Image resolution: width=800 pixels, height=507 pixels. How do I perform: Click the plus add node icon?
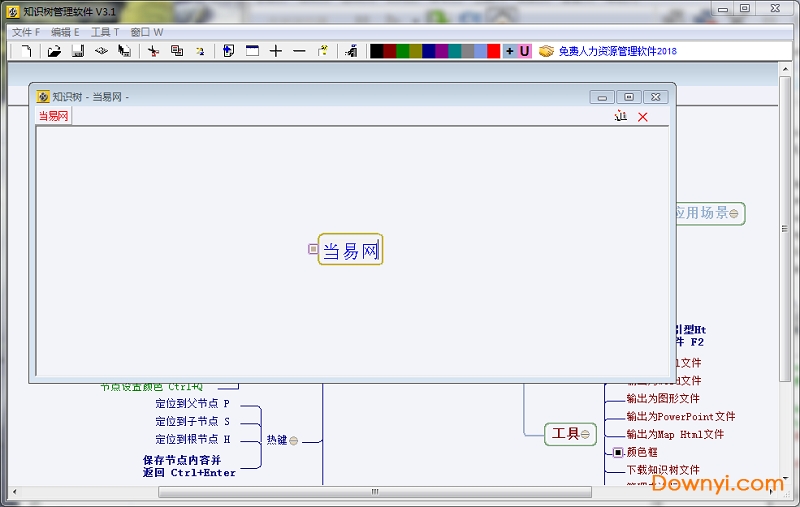pyautogui.click(x=276, y=50)
